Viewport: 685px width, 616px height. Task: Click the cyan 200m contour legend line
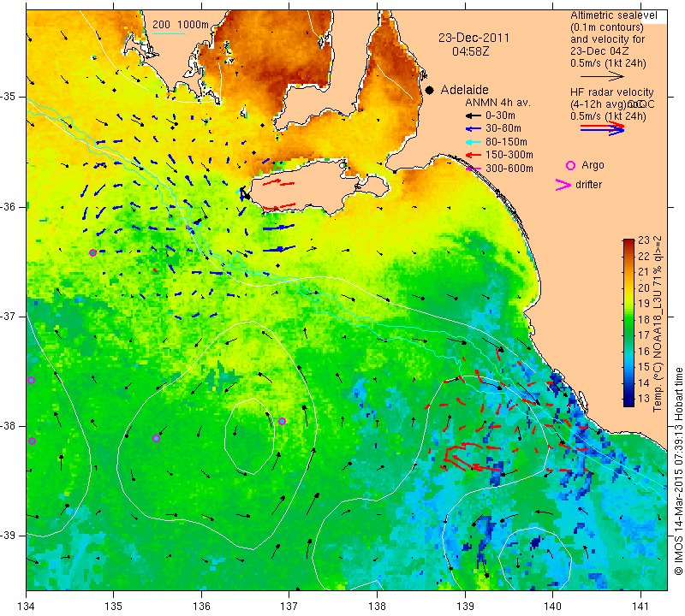[169, 33]
